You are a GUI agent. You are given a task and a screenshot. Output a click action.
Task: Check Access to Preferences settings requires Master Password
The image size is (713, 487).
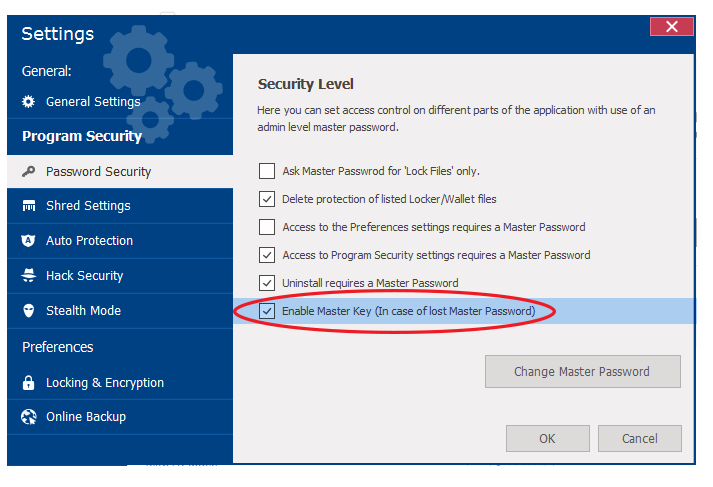[x=267, y=227]
